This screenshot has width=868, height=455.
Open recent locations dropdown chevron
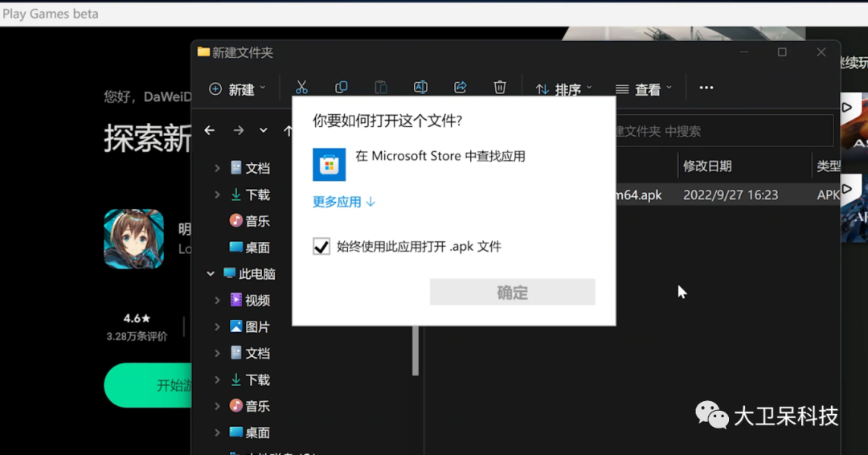click(264, 131)
